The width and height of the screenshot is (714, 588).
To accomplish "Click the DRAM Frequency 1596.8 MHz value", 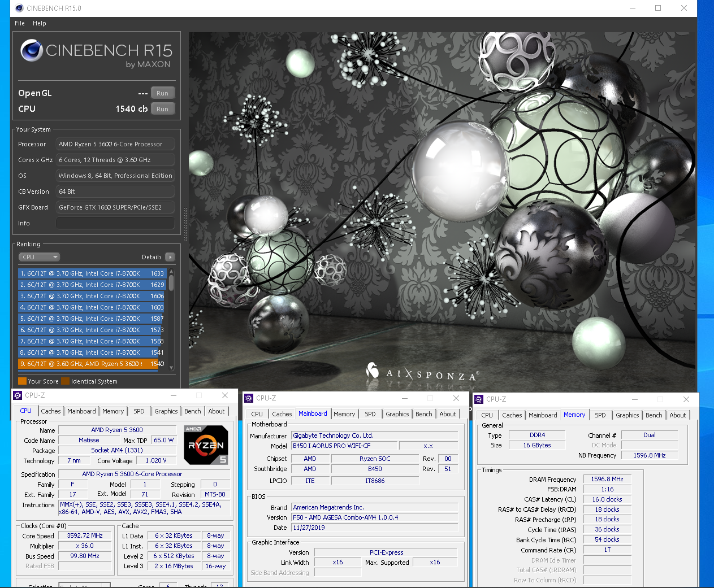I will (x=607, y=479).
